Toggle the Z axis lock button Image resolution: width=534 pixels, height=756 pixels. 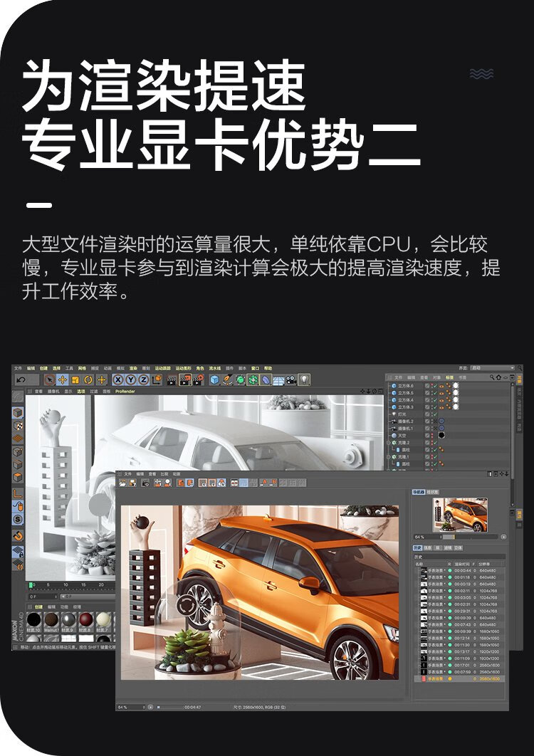pyautogui.click(x=143, y=380)
